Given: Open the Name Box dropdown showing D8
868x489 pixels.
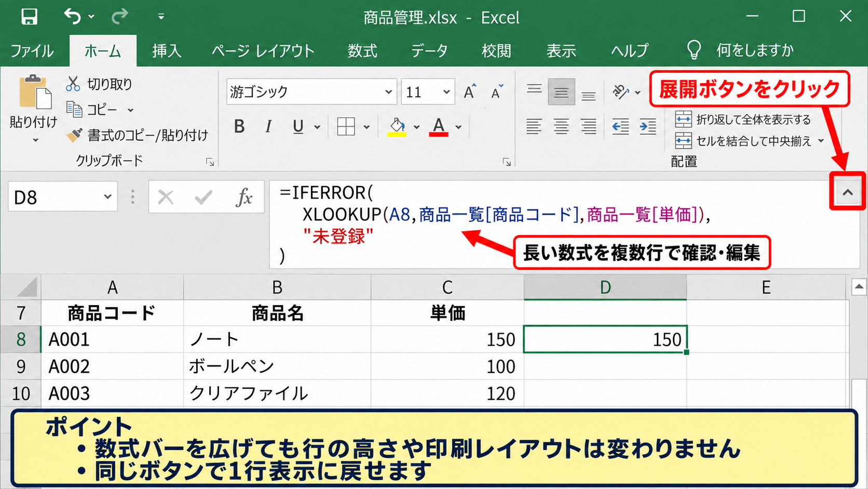Looking at the screenshot, I should (107, 197).
